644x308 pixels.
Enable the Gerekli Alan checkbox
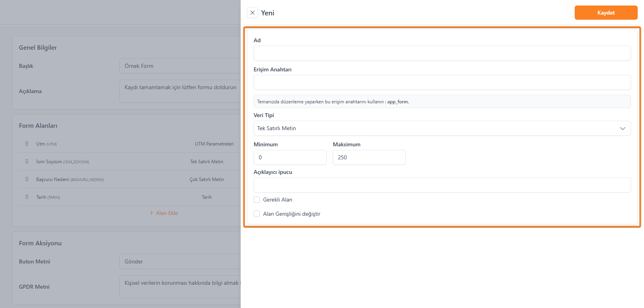(257, 200)
